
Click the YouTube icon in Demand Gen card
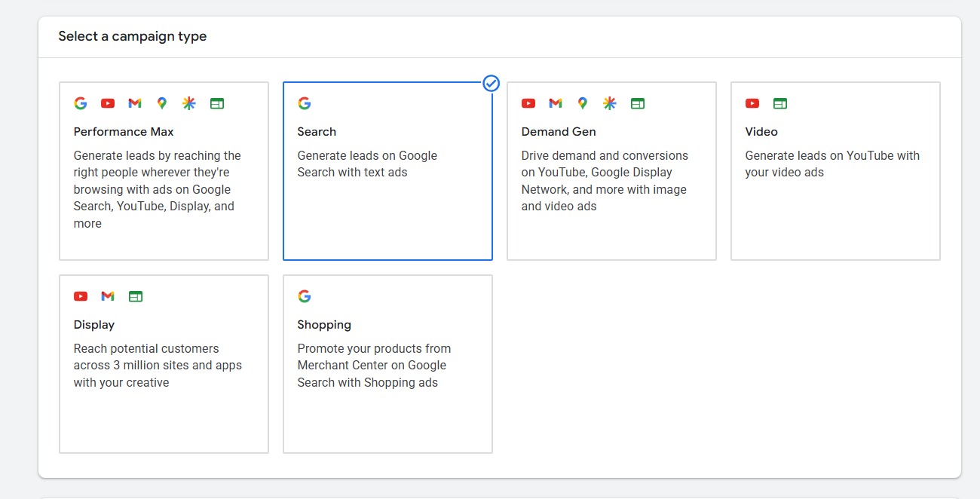coord(528,103)
